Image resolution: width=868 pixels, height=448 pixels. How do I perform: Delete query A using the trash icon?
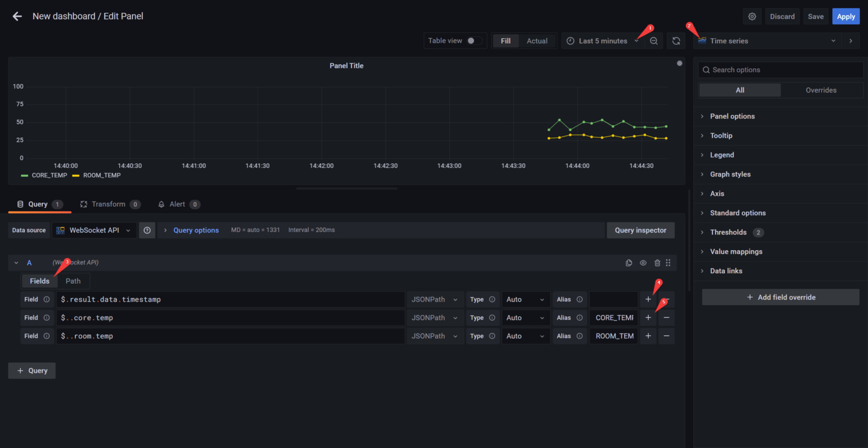(x=657, y=262)
